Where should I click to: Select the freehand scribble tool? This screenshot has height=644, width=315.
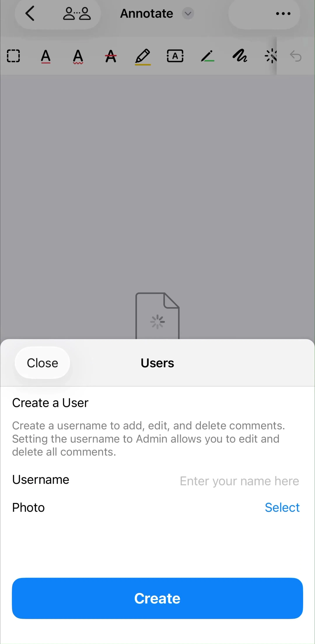[240, 56]
